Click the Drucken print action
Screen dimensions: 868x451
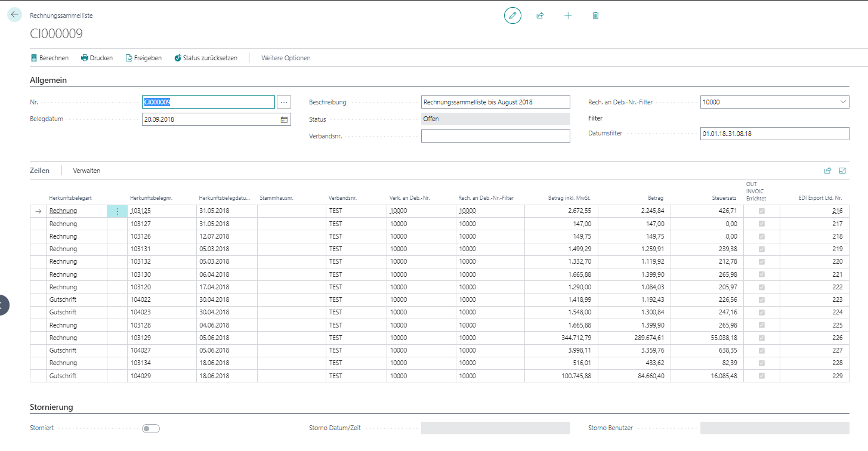click(97, 58)
